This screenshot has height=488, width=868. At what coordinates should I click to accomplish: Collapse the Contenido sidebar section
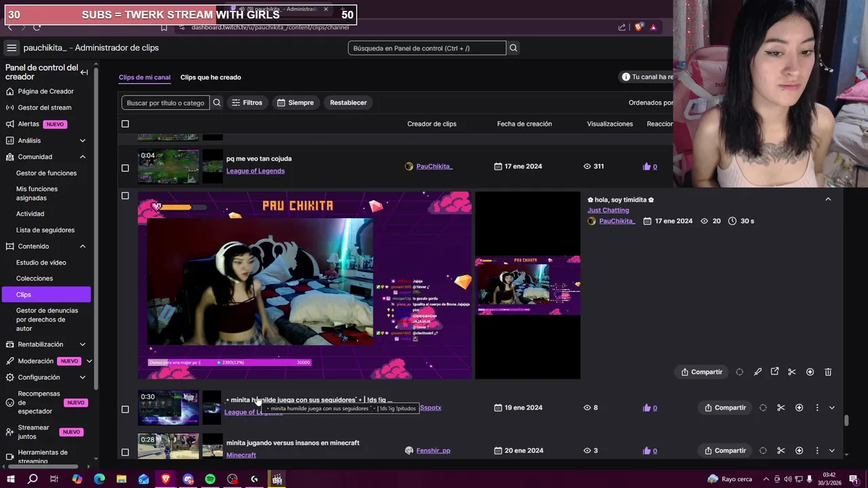tap(83, 247)
